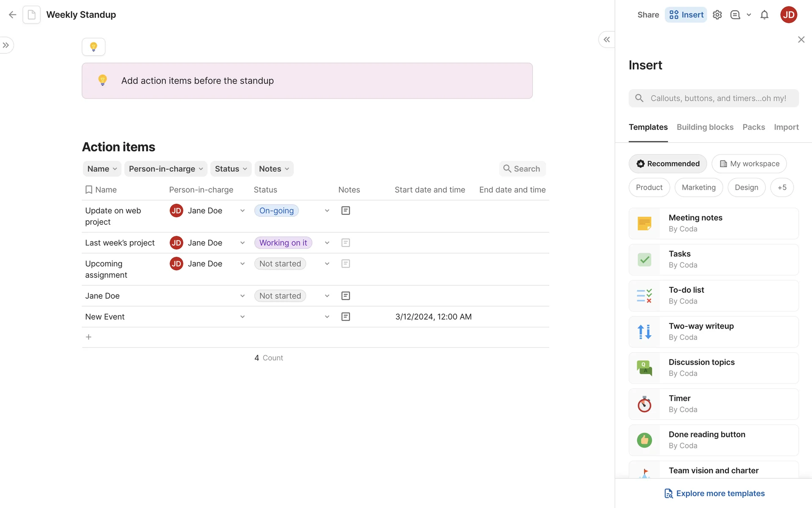Image resolution: width=812 pixels, height=508 pixels.
Task: Open notes icon for New Event row
Action: [346, 317]
